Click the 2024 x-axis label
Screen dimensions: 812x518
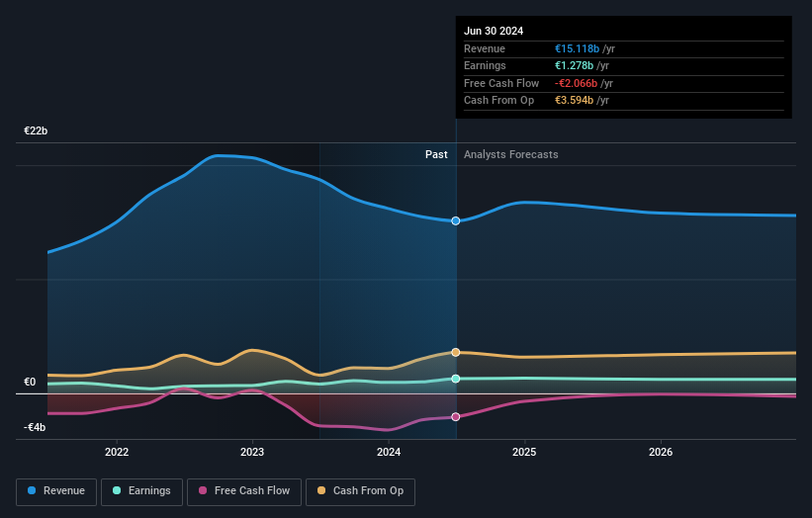(x=389, y=453)
